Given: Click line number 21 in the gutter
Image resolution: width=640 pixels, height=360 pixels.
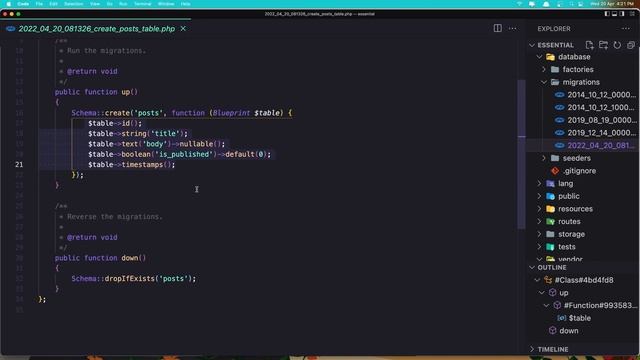Looking at the screenshot, I should click(x=19, y=164).
